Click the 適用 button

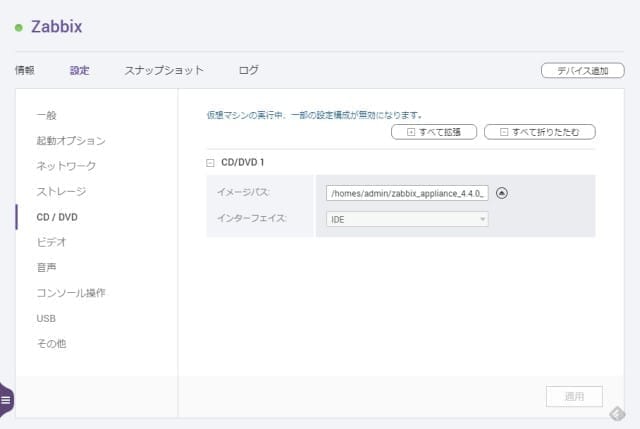point(574,396)
